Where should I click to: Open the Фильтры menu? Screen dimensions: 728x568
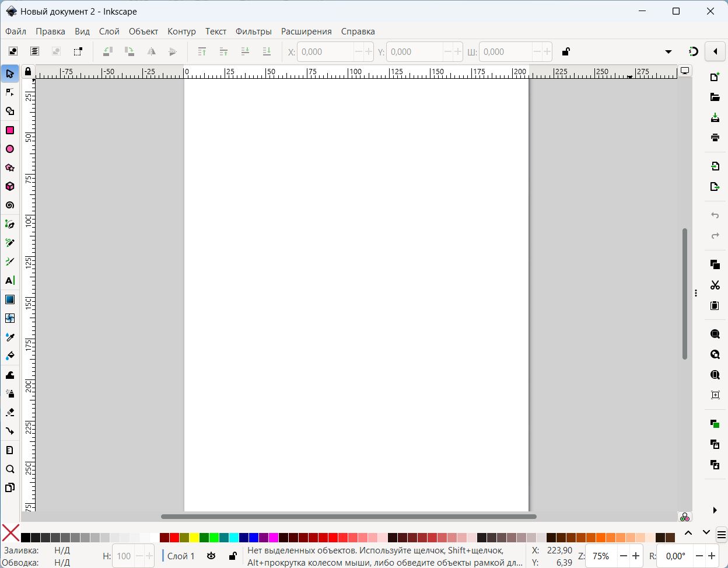pos(253,32)
